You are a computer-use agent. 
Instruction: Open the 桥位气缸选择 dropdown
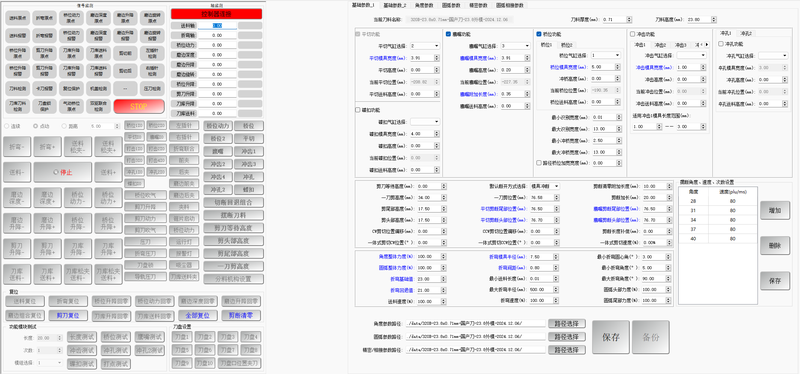(x=606, y=55)
